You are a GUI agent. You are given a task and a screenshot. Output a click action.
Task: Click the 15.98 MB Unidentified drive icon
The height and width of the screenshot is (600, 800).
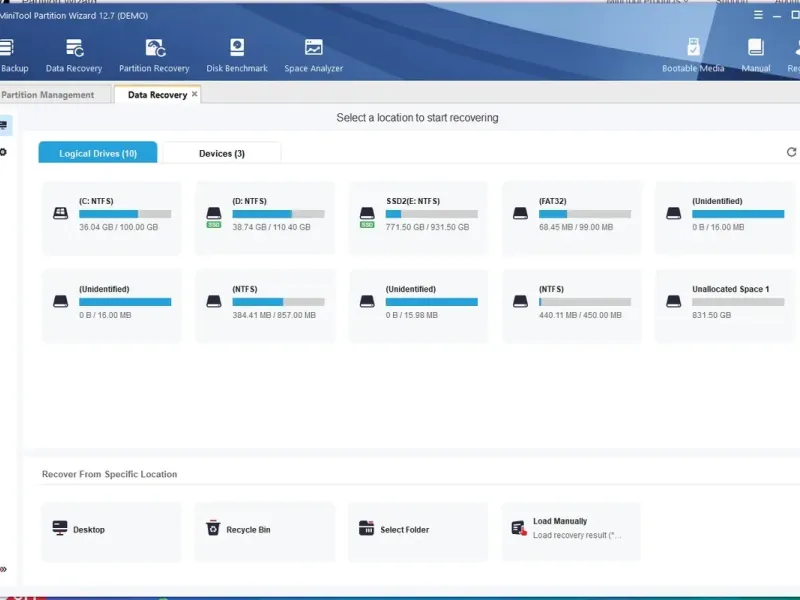point(367,302)
